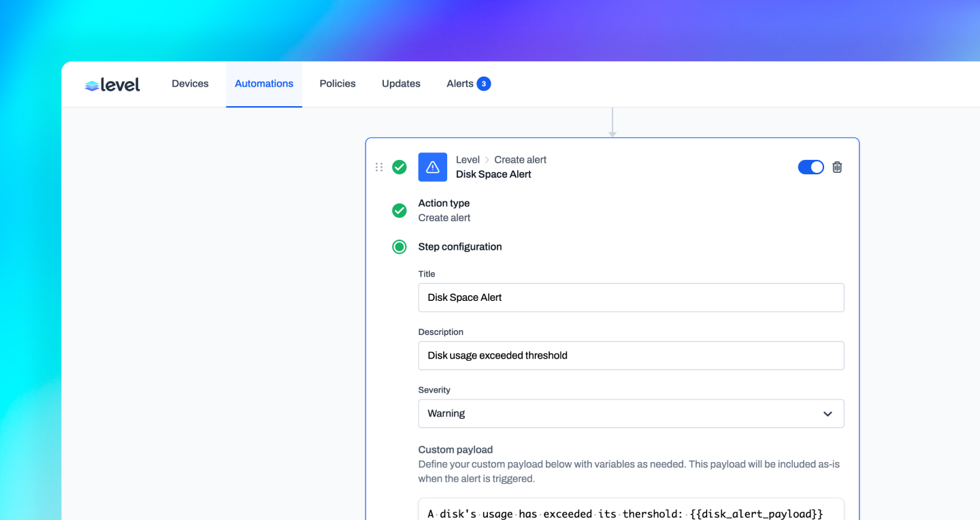The image size is (980, 520).
Task: Open the Updates tab
Action: click(401, 84)
